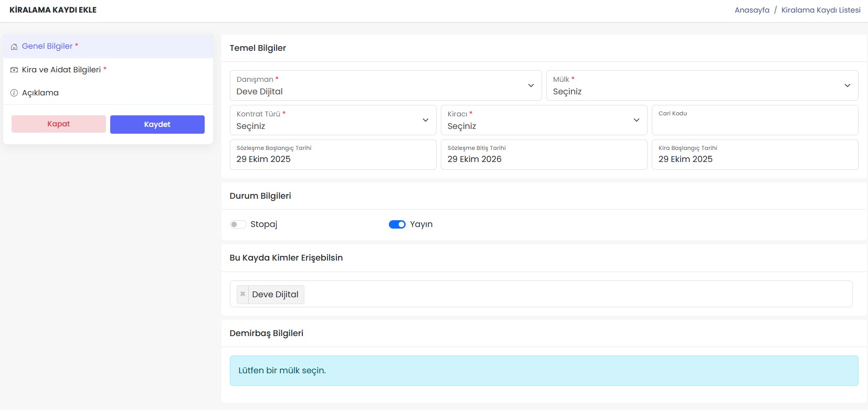Click the home icon beside Genel Bilgiler
Image resolution: width=868 pixels, height=410 pixels.
click(14, 47)
